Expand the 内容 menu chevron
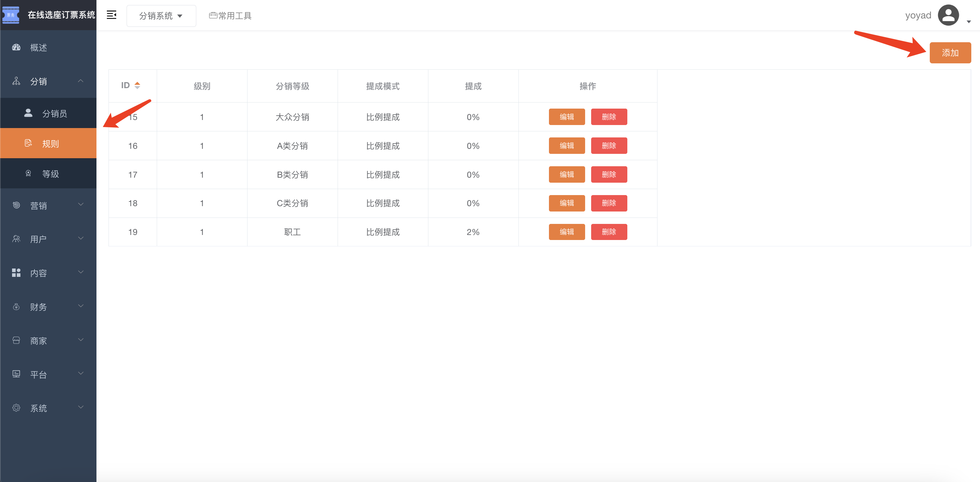This screenshot has height=482, width=980. coord(81,272)
